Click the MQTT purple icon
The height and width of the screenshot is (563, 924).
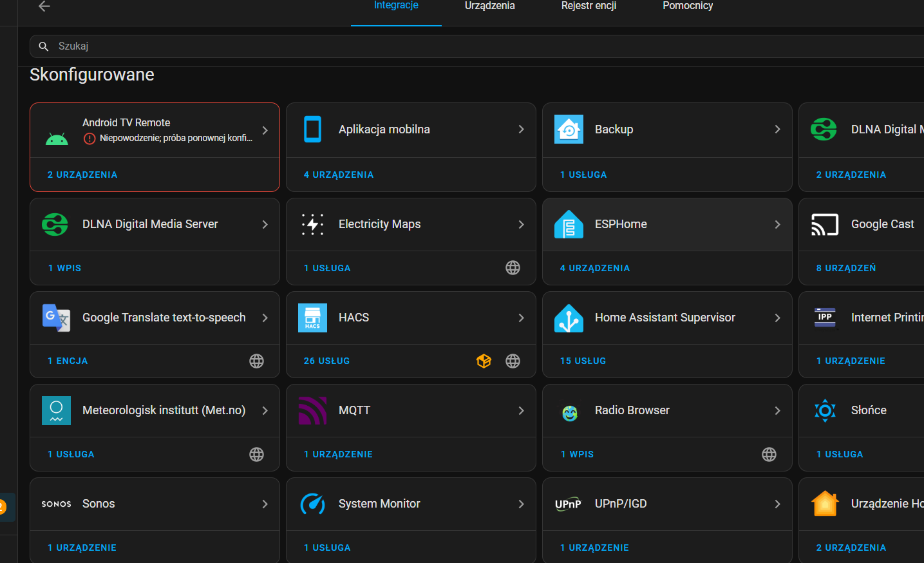coord(312,410)
